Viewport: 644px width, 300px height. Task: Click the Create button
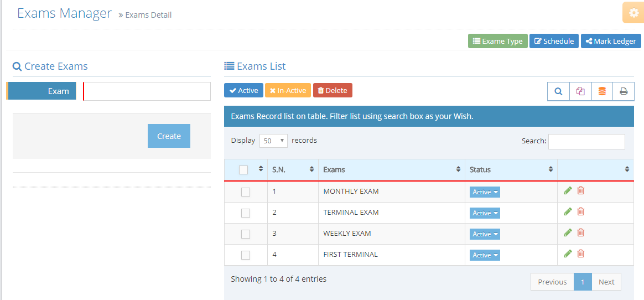tap(169, 136)
